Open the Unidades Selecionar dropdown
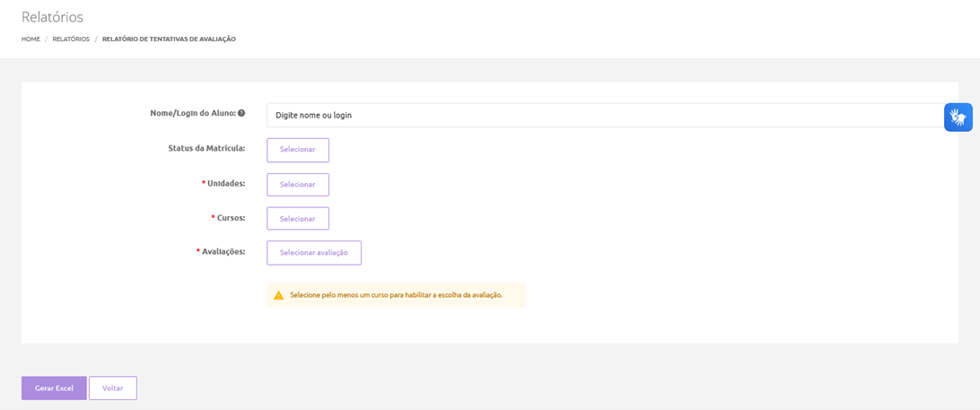Image resolution: width=980 pixels, height=410 pixels. tap(298, 185)
